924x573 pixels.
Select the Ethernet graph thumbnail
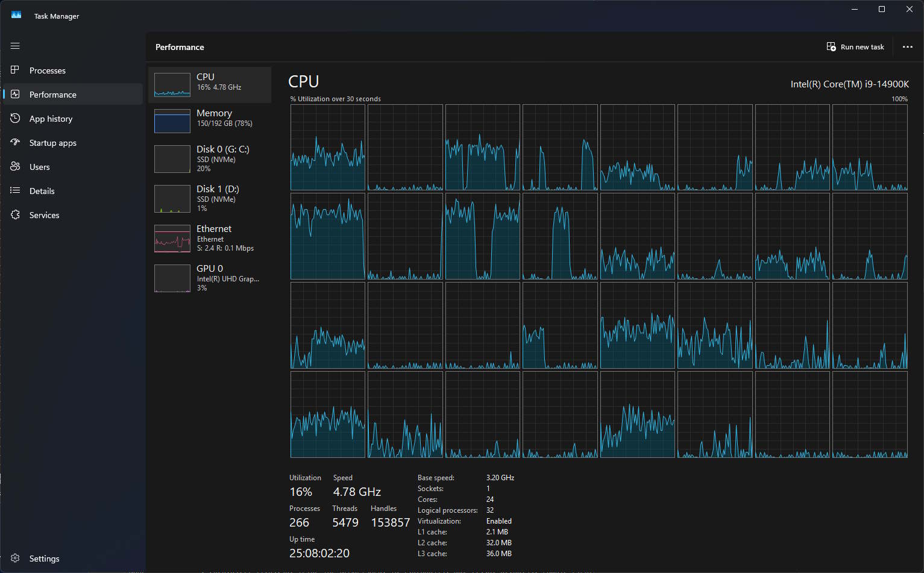click(172, 239)
